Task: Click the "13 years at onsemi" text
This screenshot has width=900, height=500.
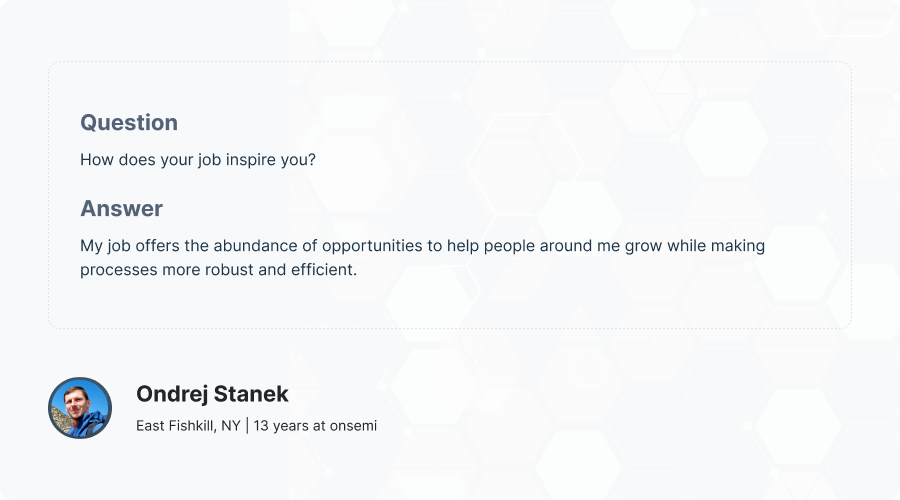Action: [x=315, y=426]
